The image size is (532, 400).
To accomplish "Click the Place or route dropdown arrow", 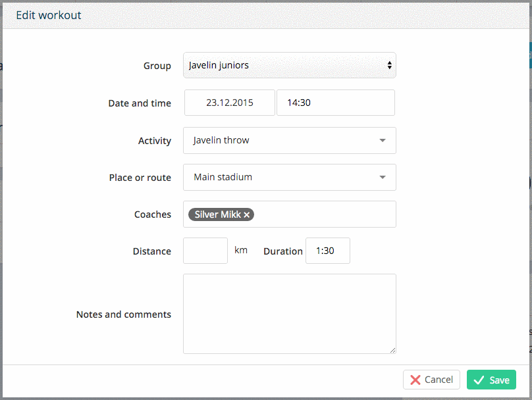I will [x=383, y=177].
